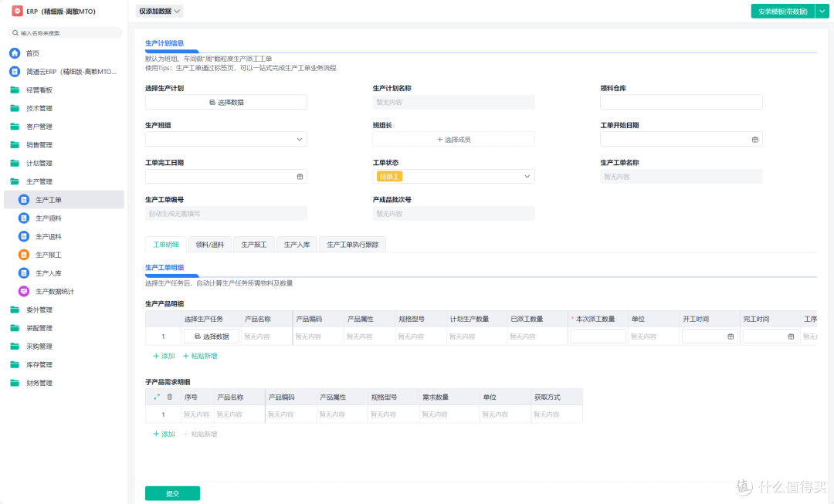Viewport: 834px width, 504px height.
Task: Click 粘贴新增 under 生产产品明细 table
Action: coord(200,357)
